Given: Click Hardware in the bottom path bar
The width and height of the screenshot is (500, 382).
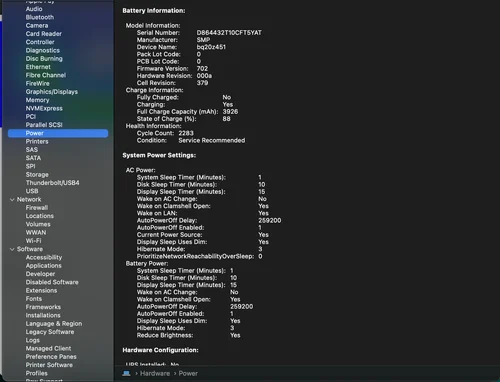Looking at the screenshot, I should click(155, 373).
